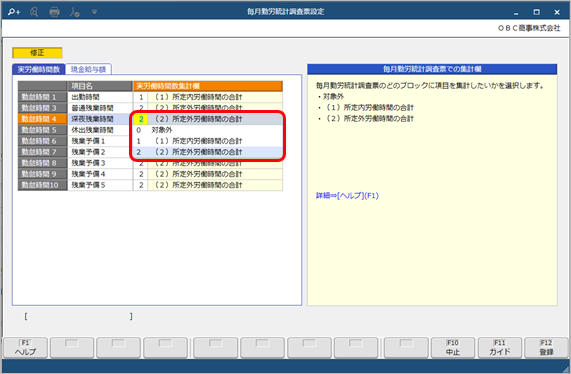Click the OBC商事株式会社 company name
Viewport: 571px width, 374px height.
click(x=529, y=28)
